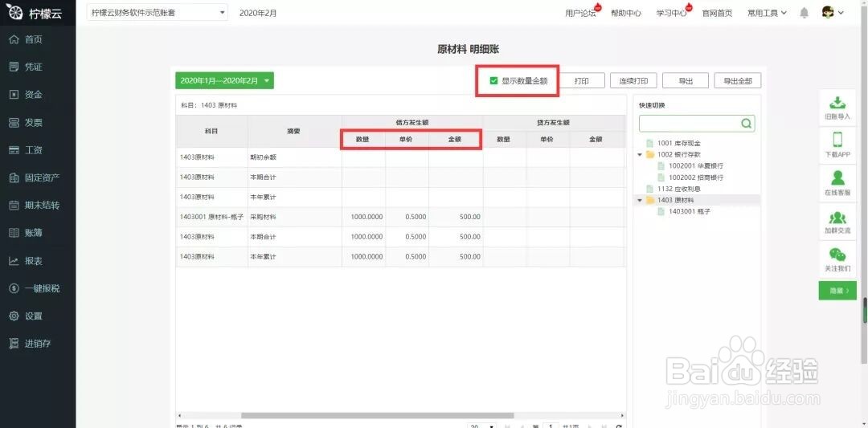
Task: Click the 加群交流 icon
Action: 837,218
